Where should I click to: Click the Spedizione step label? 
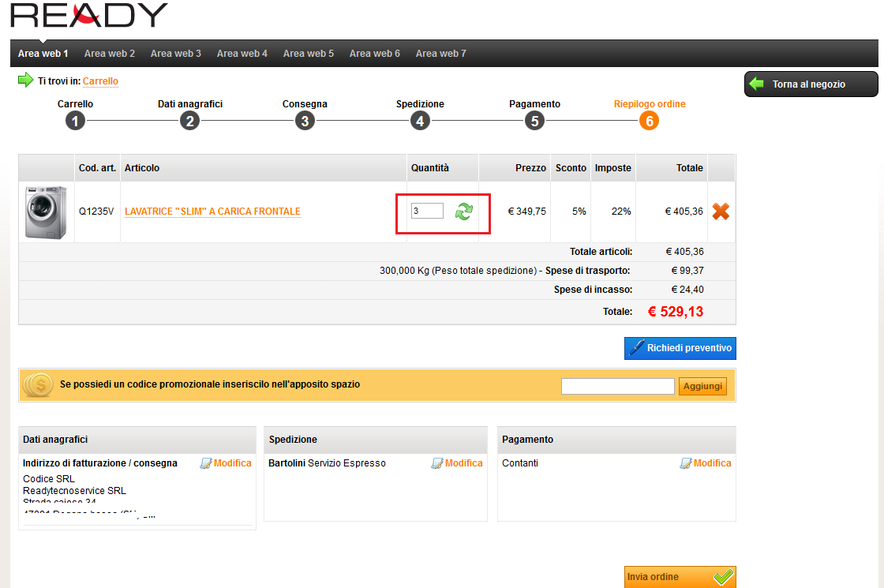tap(420, 103)
